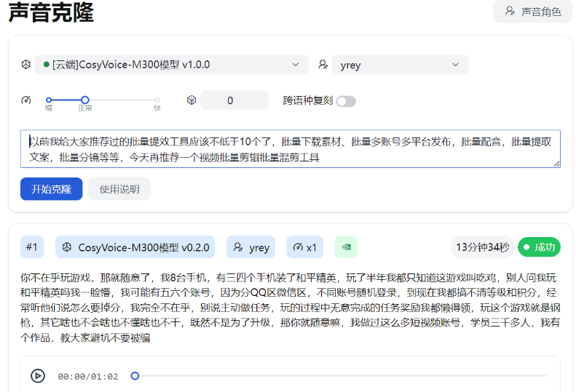Image resolution: width=576 pixels, height=392 pixels.
Task: Click the model cube icon beside model selector
Action: point(25,65)
